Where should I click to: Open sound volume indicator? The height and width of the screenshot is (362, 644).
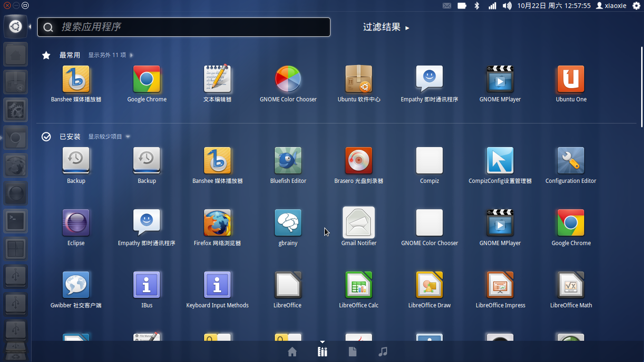507,6
